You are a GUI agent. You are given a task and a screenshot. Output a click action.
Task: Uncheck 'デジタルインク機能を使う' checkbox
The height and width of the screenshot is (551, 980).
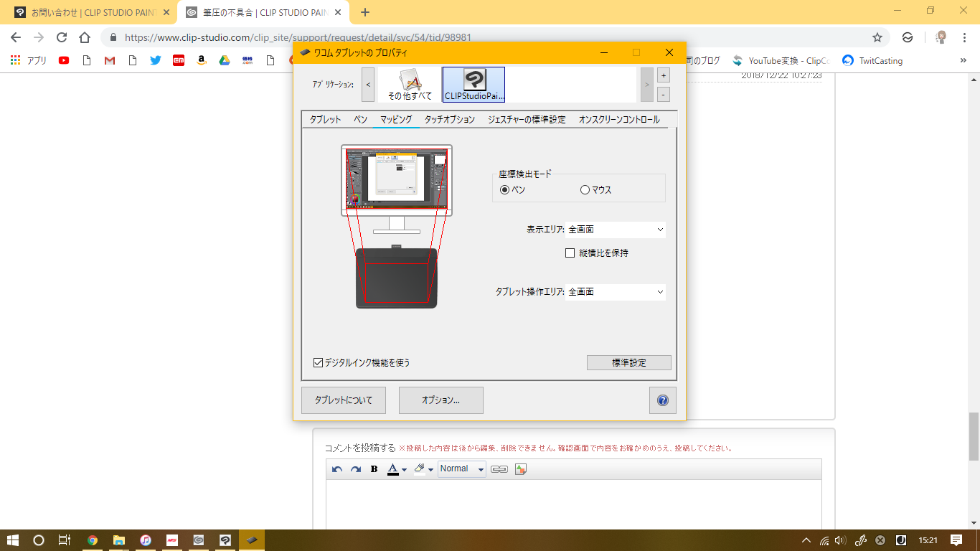point(319,363)
